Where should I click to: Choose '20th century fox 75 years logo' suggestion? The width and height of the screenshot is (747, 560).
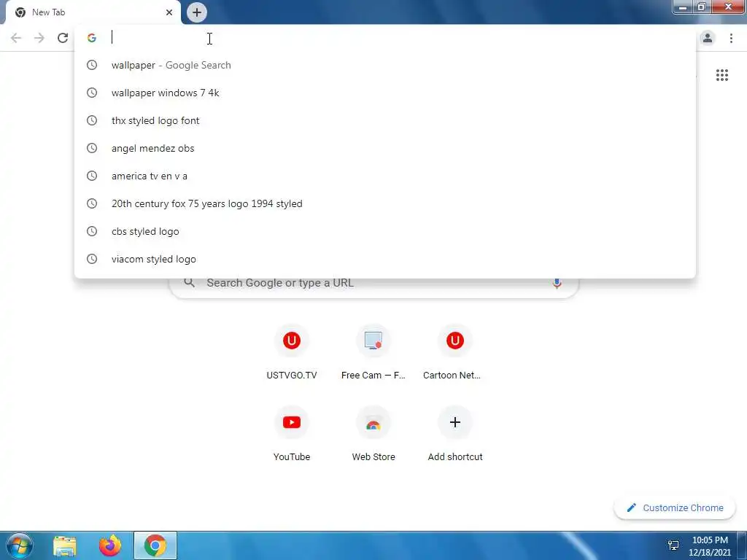385,204
